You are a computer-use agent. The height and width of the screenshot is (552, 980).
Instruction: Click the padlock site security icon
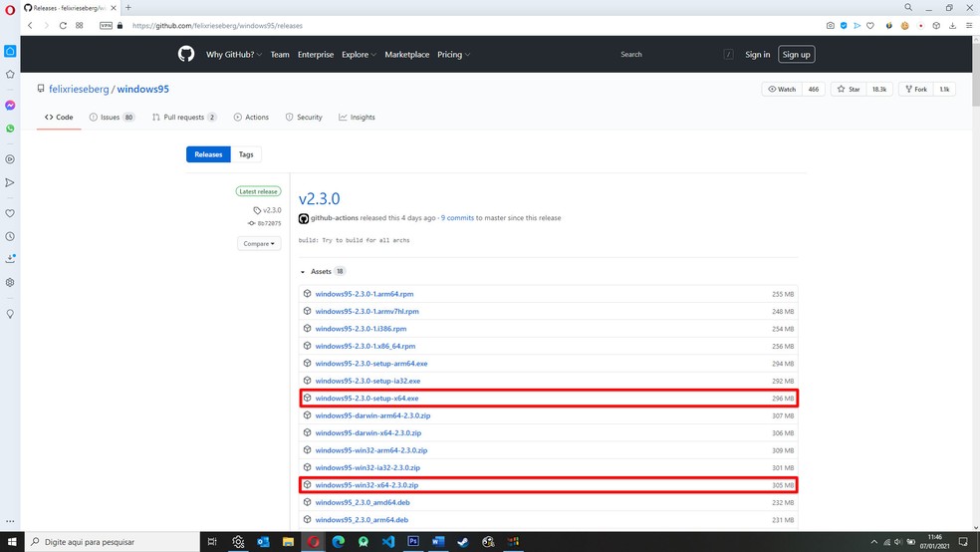[120, 26]
